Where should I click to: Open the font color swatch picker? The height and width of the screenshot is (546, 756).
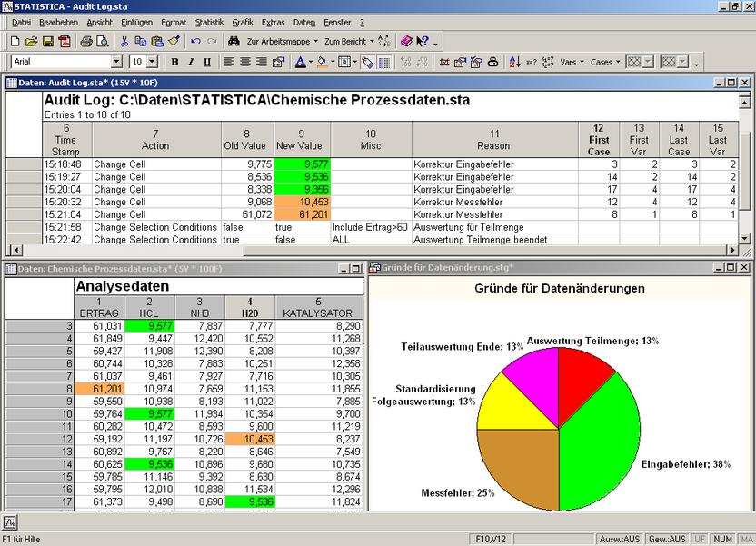312,62
